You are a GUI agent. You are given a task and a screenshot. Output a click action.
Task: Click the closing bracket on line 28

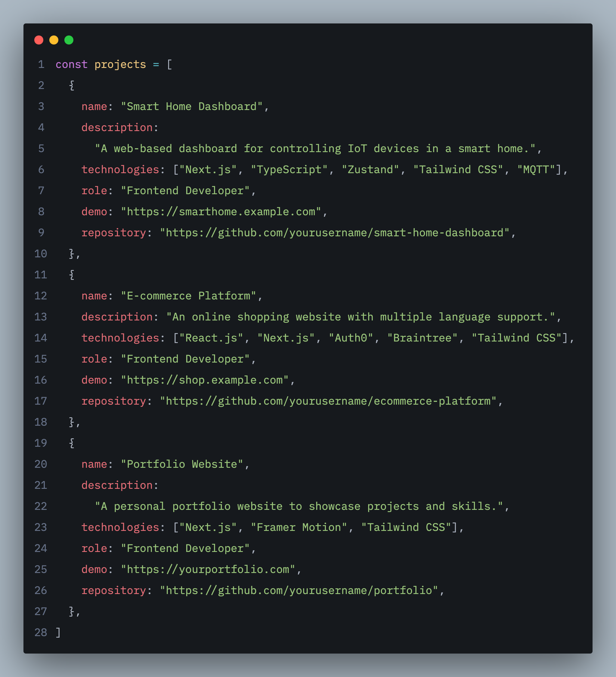click(58, 633)
